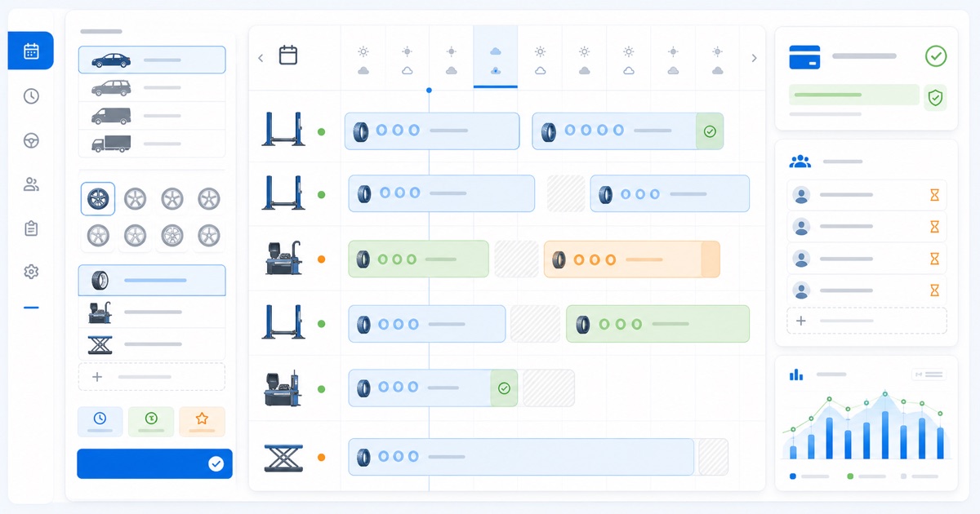Switch to the first sunny day tab
980x514 pixels.
[363, 60]
